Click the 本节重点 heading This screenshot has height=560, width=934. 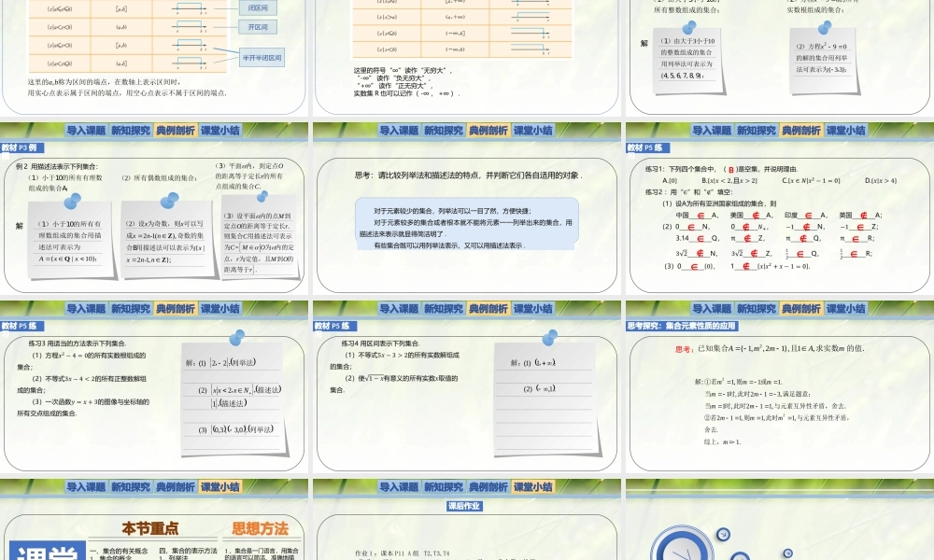(151, 528)
